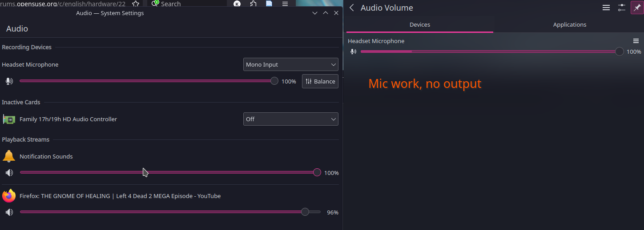Open audio settings via the sliders icon
This screenshot has width=644, height=230.
coord(622,8)
